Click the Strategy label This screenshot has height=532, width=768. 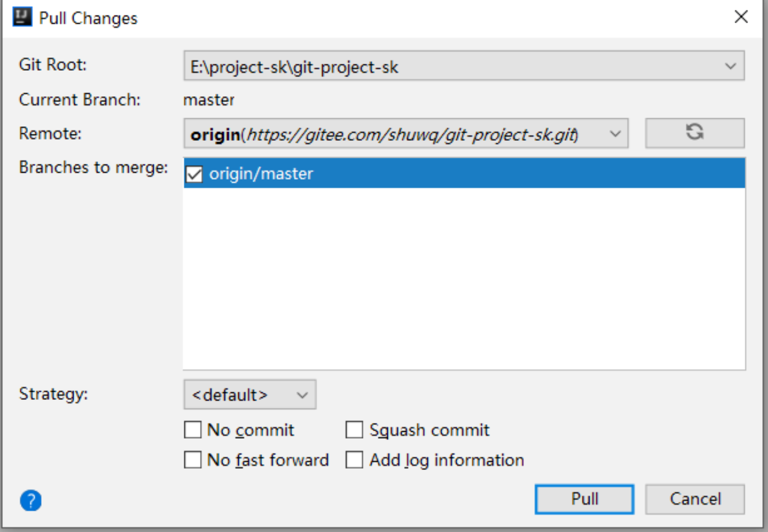pos(53,394)
